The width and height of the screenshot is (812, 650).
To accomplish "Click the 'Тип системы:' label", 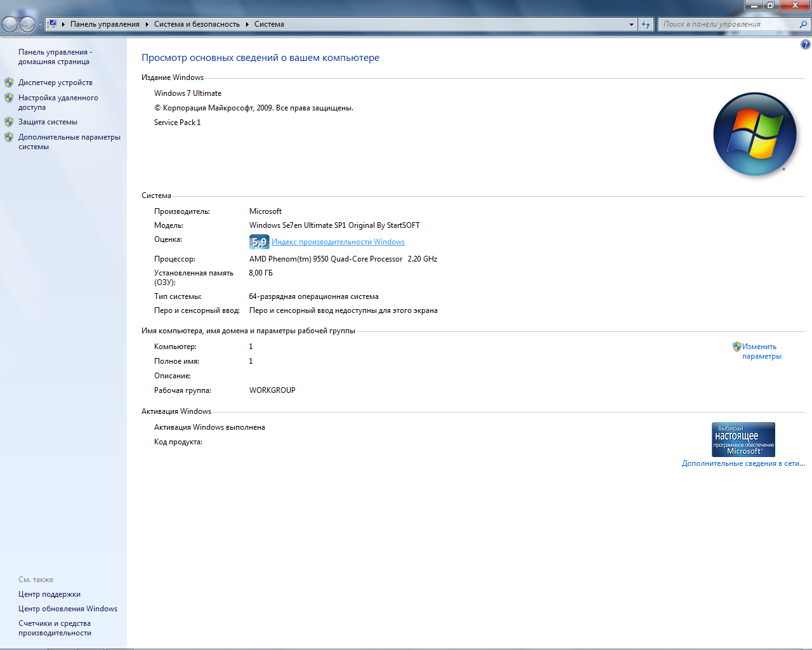I will click(178, 296).
